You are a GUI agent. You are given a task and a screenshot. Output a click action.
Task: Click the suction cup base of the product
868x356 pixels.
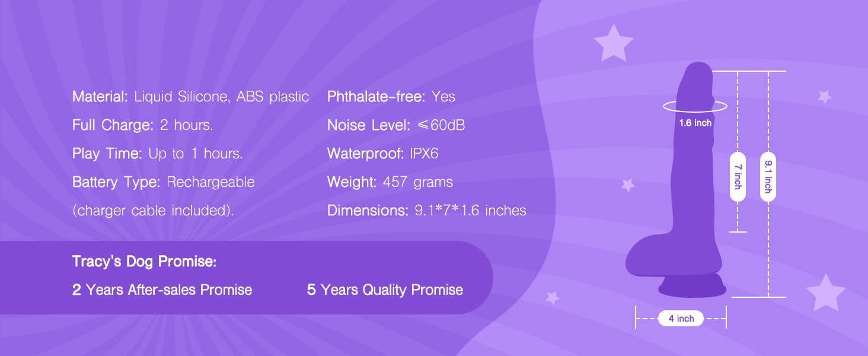(691, 288)
